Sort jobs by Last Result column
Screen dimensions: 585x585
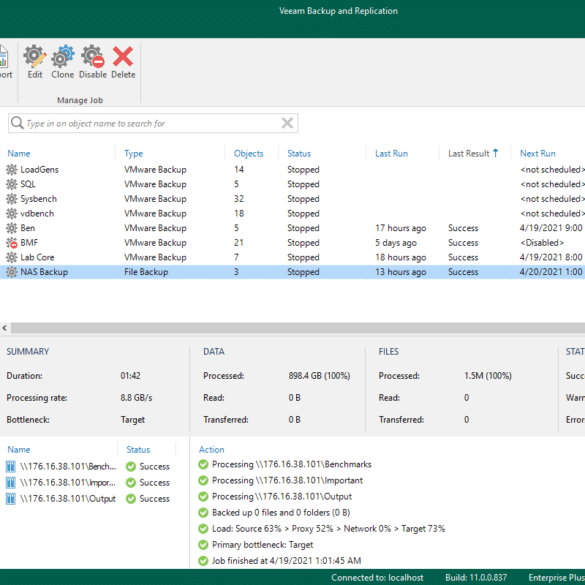[469, 153]
